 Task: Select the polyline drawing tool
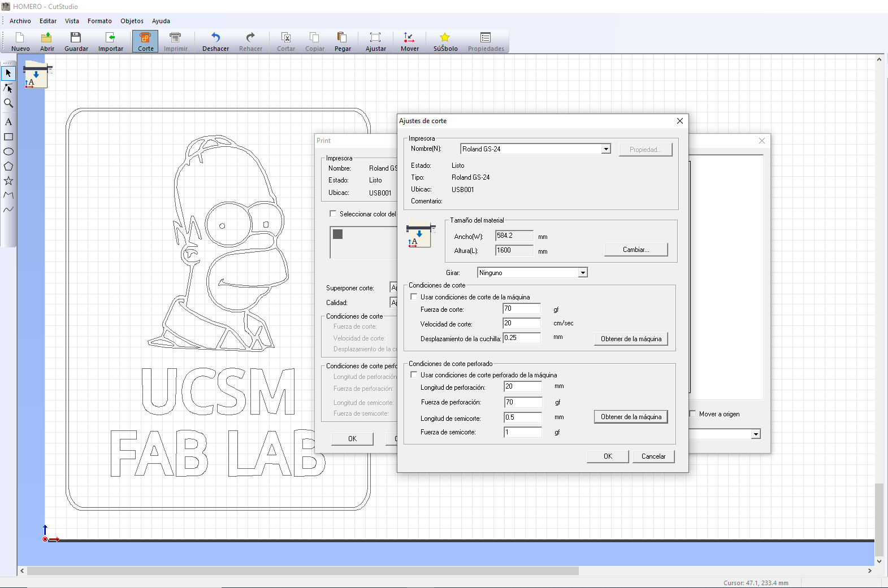tap(8, 195)
